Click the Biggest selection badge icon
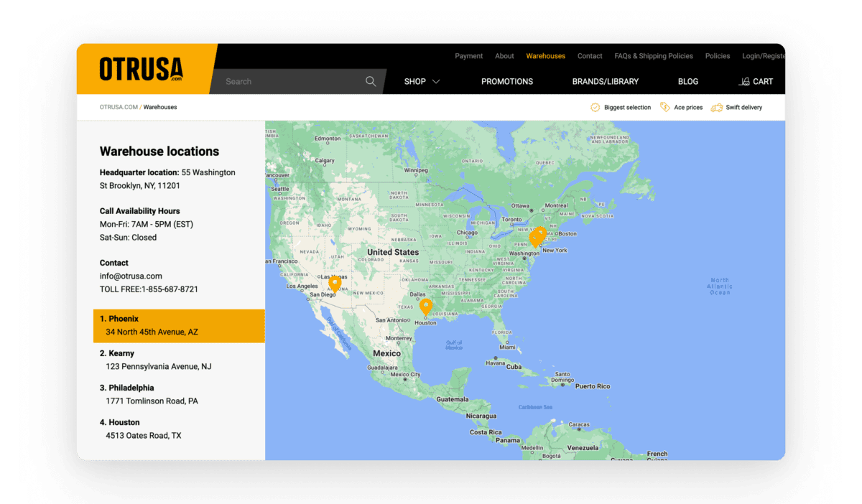 tap(595, 108)
